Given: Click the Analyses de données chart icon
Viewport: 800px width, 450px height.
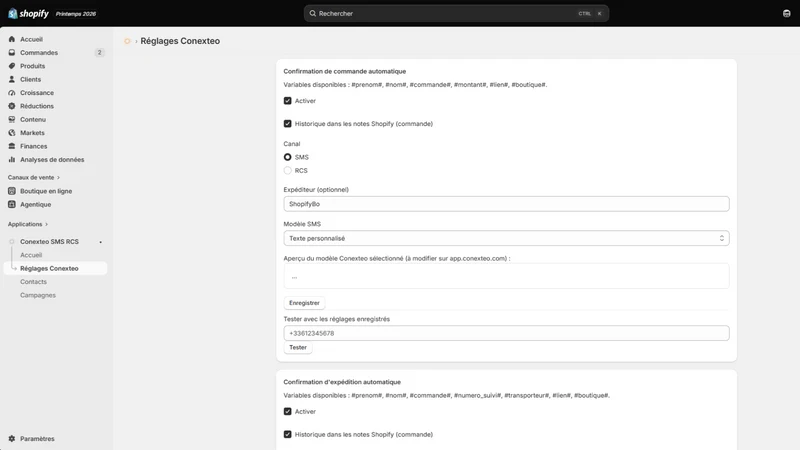Looking at the screenshot, I should [12, 159].
